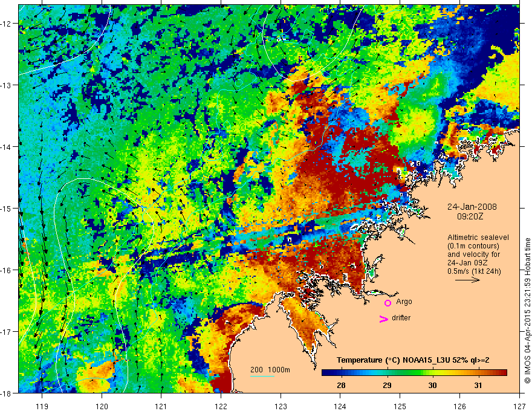Click the Argo legend label
532x411 pixels.
pos(404,302)
